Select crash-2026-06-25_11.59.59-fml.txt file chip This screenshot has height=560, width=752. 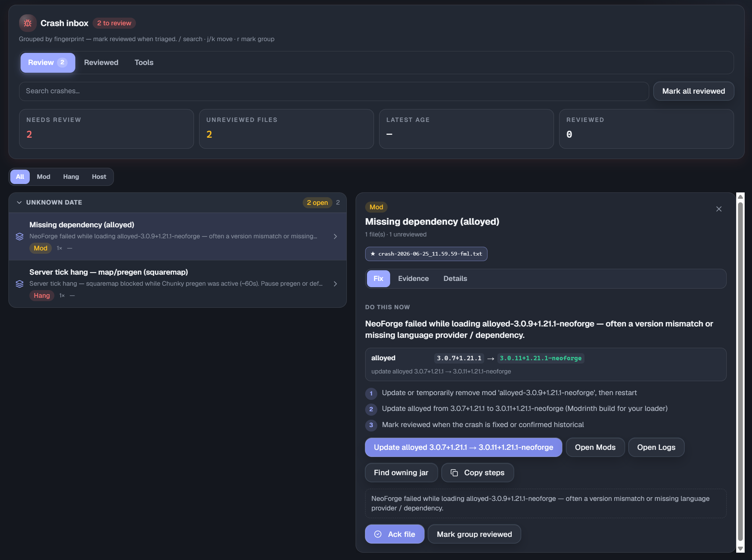click(x=426, y=254)
